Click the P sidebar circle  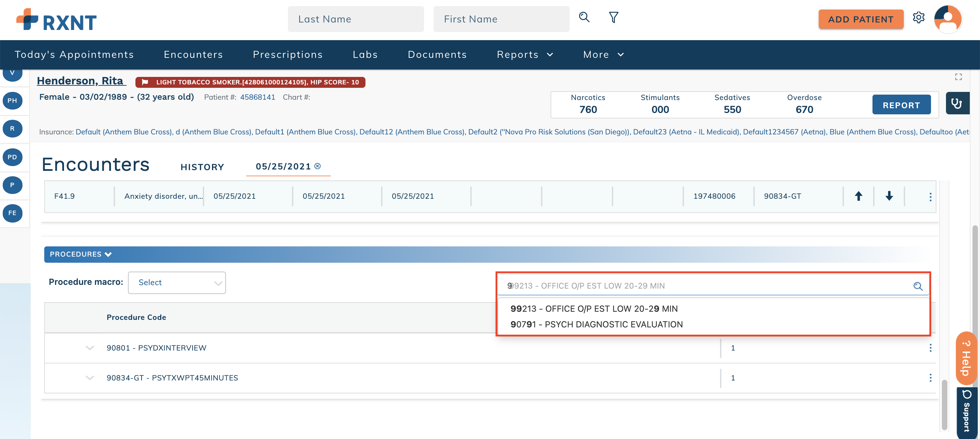13,185
